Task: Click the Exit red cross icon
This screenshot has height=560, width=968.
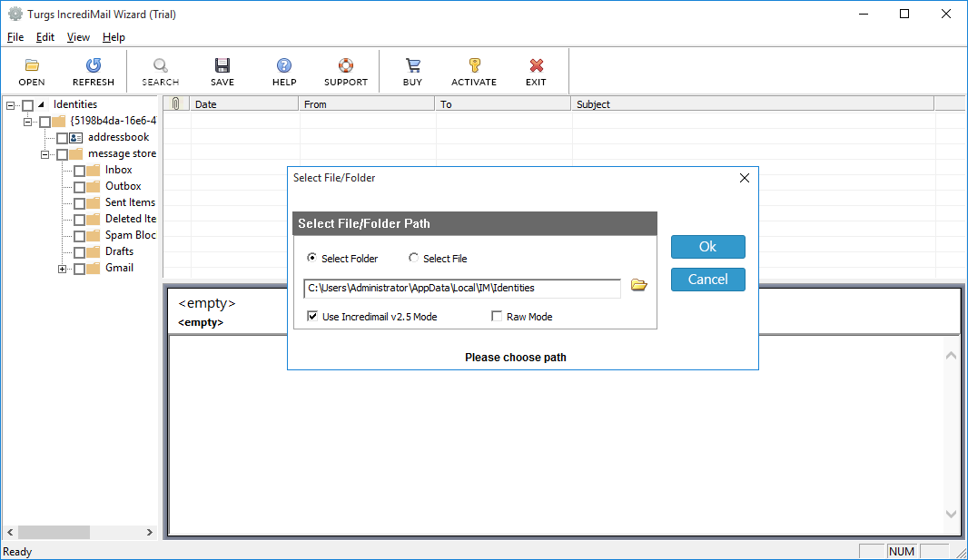Action: coord(536,65)
